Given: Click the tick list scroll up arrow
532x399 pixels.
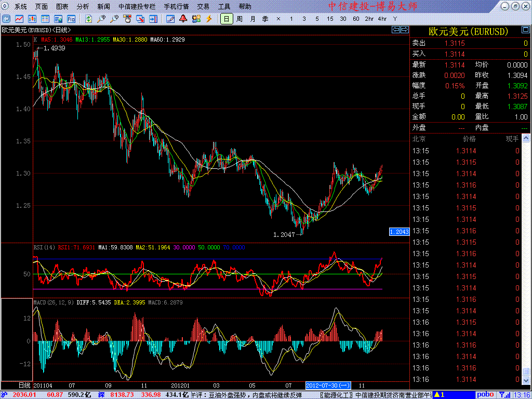Looking at the screenshot, I should 526,138.
